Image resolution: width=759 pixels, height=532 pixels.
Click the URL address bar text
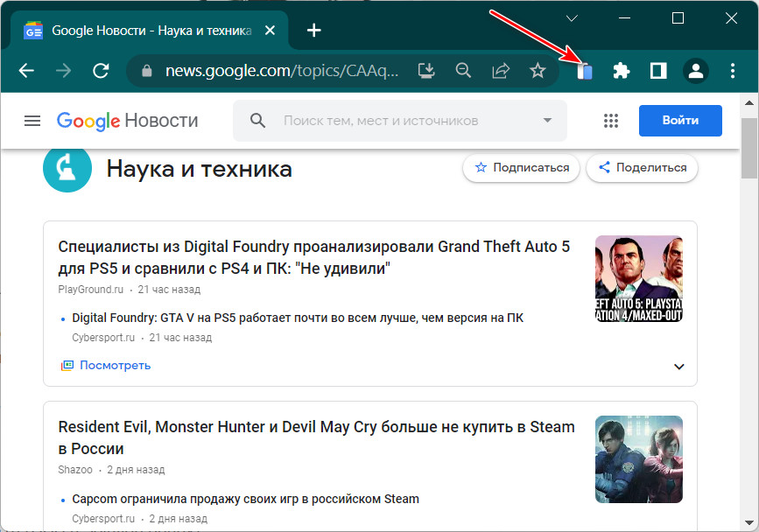pos(282,71)
